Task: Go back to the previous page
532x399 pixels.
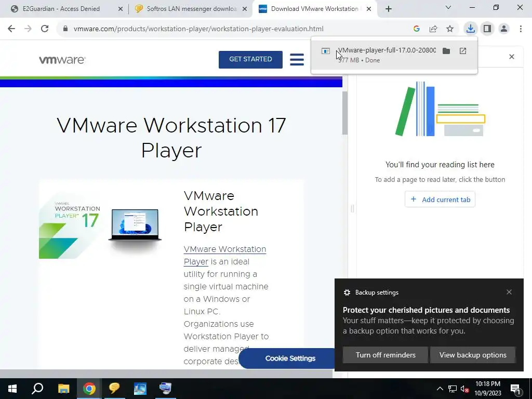Action: coord(11,29)
